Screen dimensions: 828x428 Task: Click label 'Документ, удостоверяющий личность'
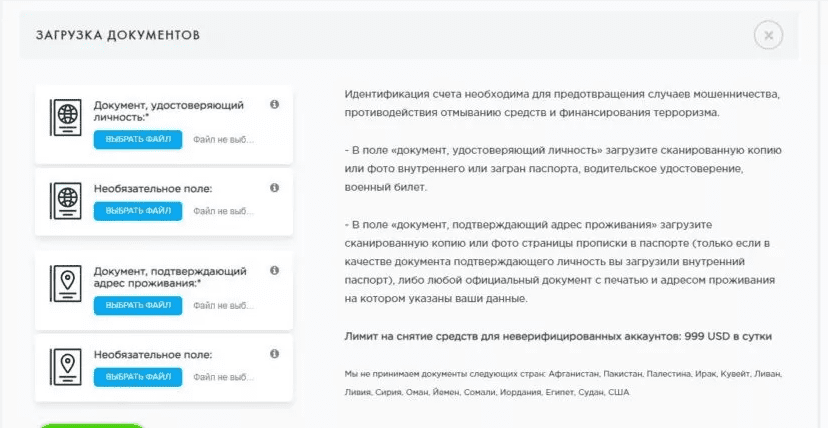168,111
